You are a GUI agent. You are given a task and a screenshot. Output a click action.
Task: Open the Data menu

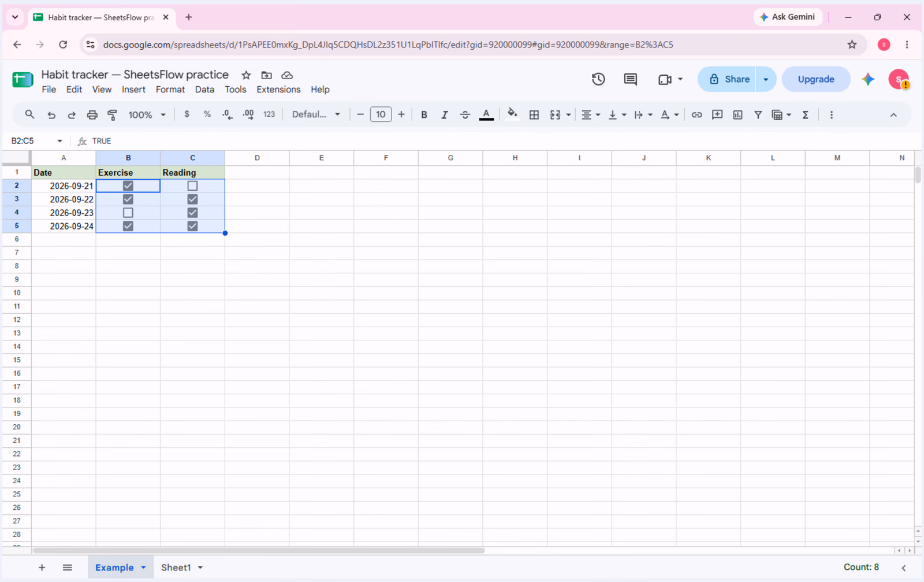(204, 90)
